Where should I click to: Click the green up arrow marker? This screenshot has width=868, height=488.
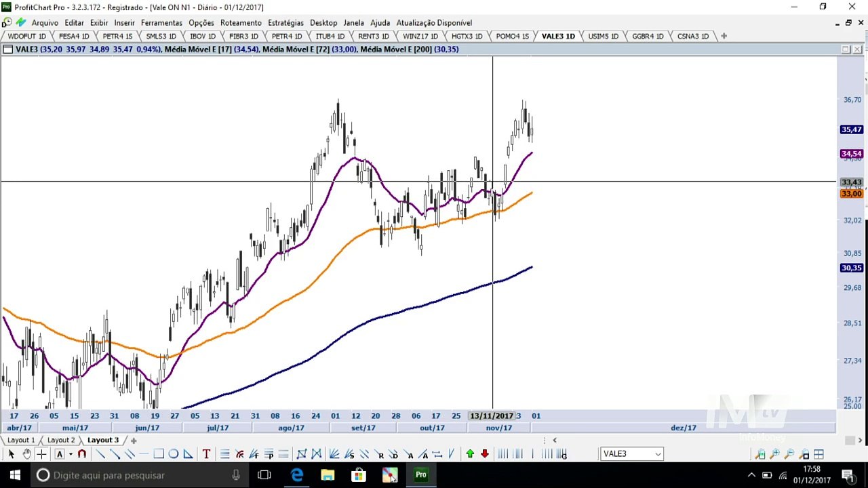pyautogui.click(x=470, y=454)
